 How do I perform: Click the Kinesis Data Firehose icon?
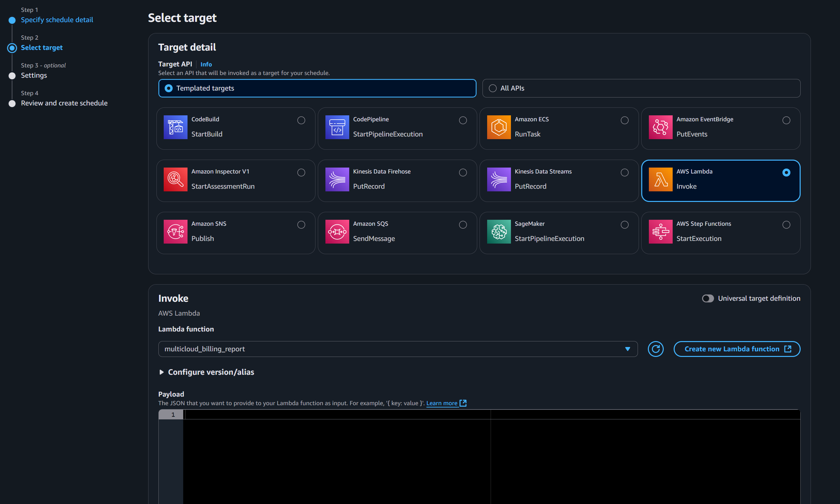[337, 179]
